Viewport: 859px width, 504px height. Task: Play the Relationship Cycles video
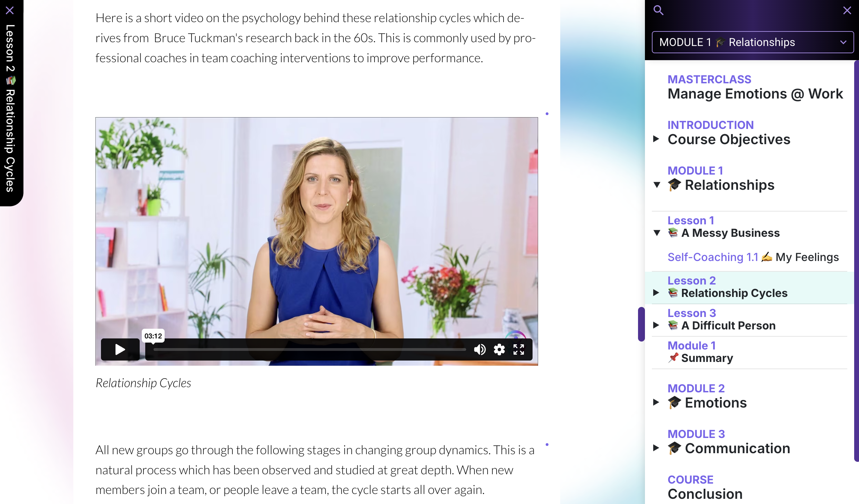coord(120,349)
